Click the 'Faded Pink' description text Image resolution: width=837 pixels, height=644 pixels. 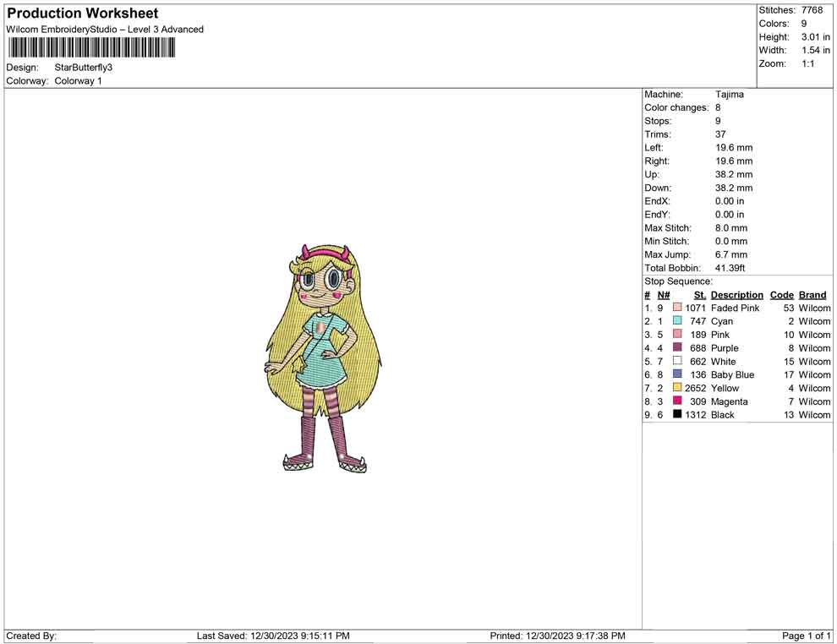735,308
